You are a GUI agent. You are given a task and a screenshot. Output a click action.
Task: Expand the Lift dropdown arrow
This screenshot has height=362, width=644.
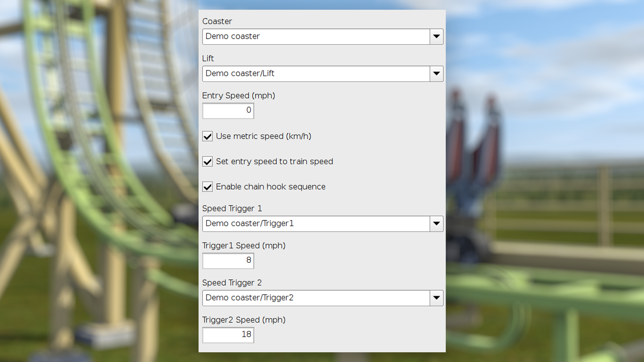436,74
